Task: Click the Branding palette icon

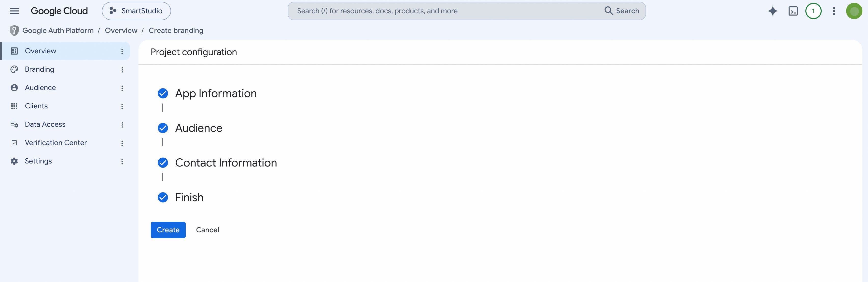Action: pos(14,69)
